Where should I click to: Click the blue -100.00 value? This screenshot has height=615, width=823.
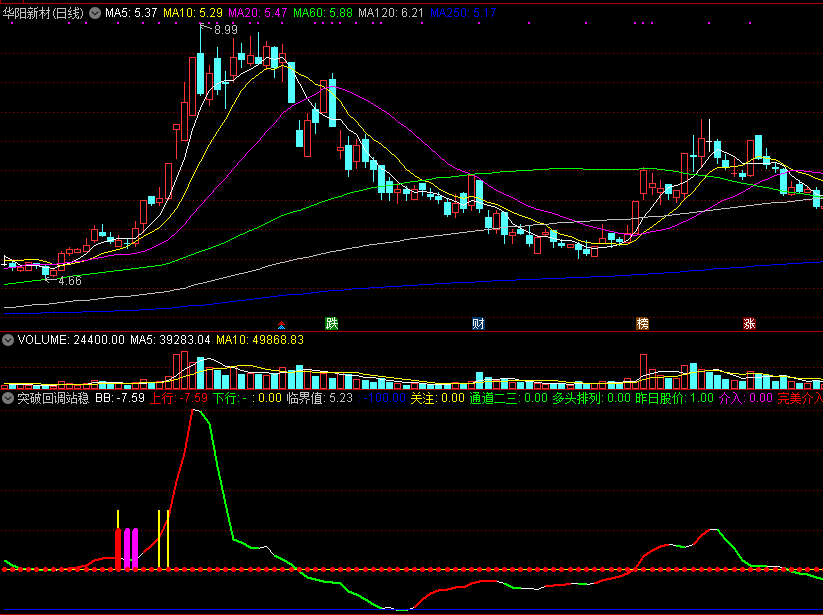pyautogui.click(x=385, y=398)
